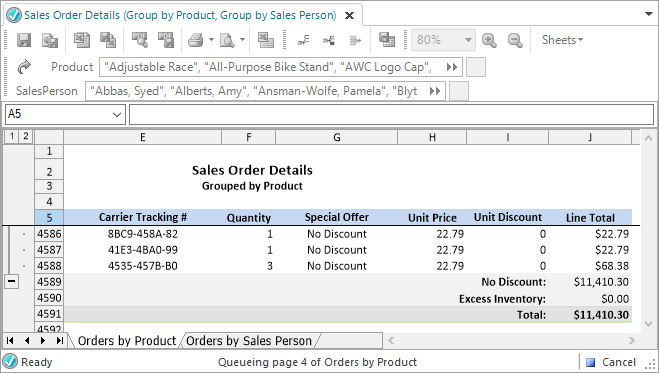Click the square button beside SalesPerson field

(x=459, y=91)
